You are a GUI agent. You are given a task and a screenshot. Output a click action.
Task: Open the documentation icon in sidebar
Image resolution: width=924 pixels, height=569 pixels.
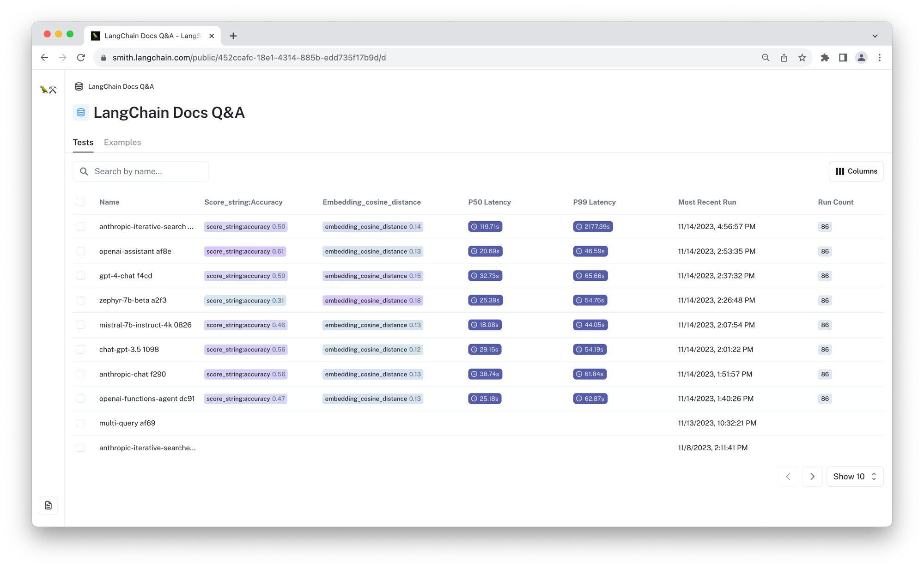point(48,505)
